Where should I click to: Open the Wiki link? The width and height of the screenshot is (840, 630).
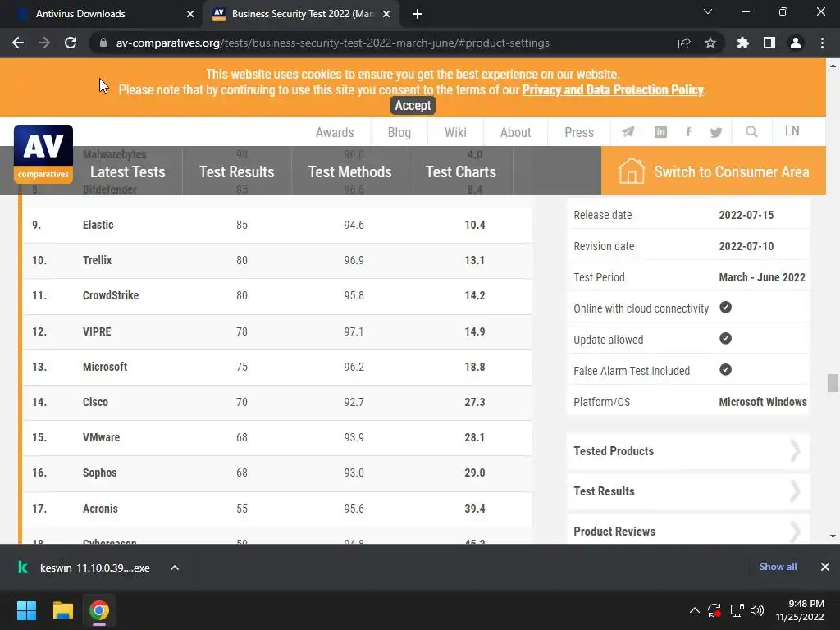[455, 132]
